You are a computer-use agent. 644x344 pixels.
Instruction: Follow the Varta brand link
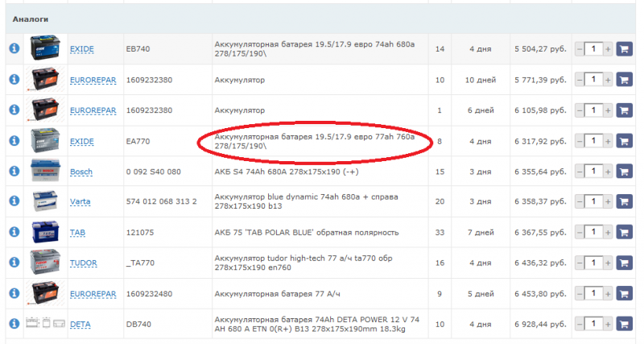point(80,201)
